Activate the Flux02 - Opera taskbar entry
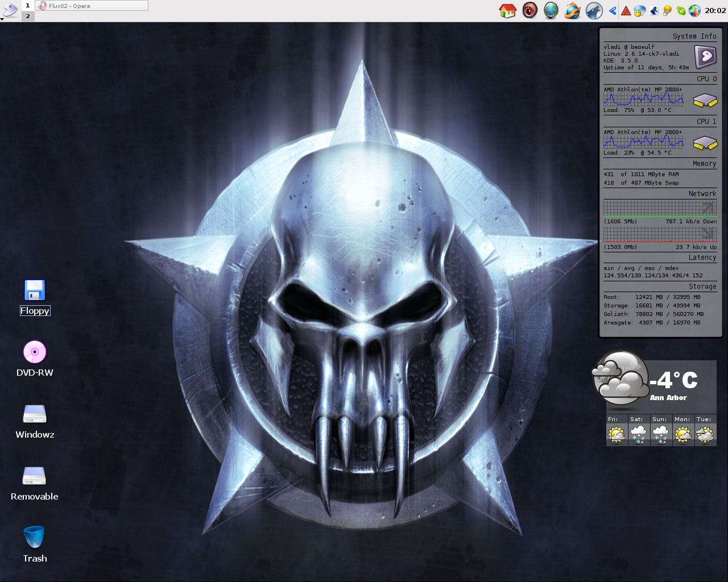Image resolution: width=728 pixels, height=582 pixels. pyautogui.click(x=92, y=6)
